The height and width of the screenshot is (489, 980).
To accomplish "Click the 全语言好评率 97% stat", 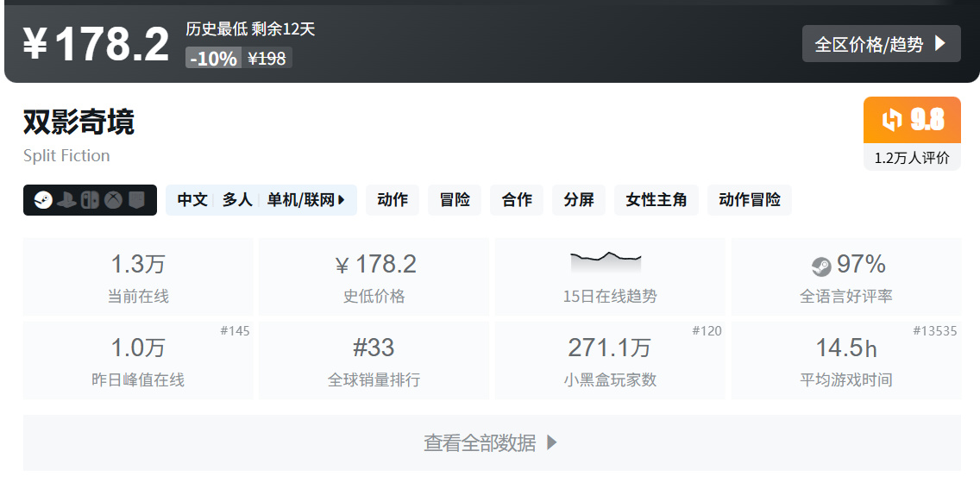I will [846, 277].
